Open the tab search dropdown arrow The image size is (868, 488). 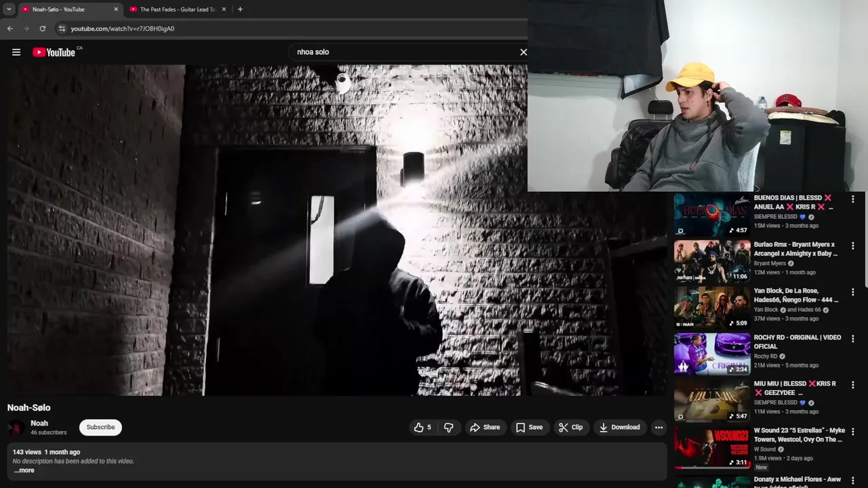click(x=9, y=9)
